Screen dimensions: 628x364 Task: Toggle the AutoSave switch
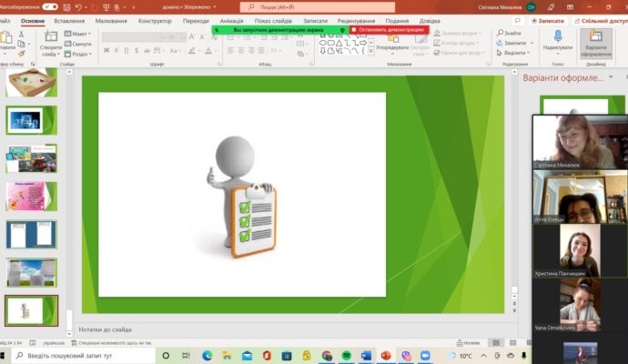point(50,6)
